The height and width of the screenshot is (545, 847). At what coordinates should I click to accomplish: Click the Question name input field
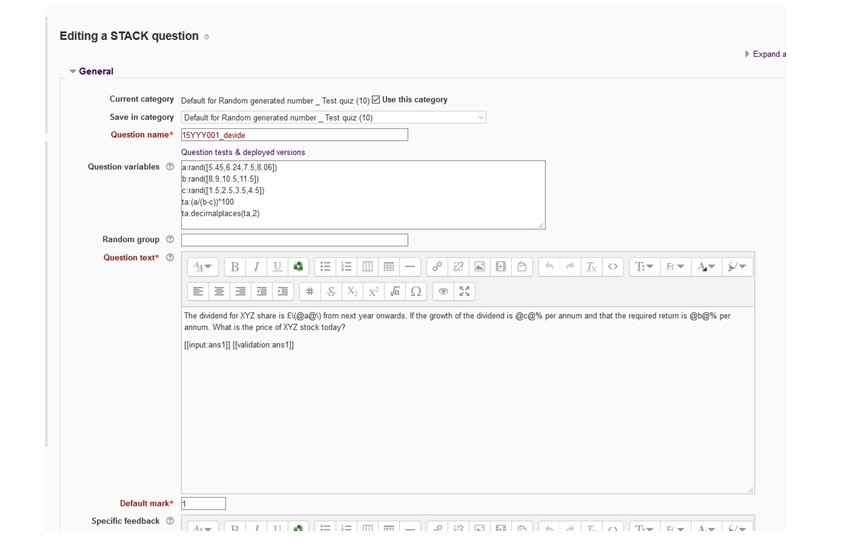294,135
